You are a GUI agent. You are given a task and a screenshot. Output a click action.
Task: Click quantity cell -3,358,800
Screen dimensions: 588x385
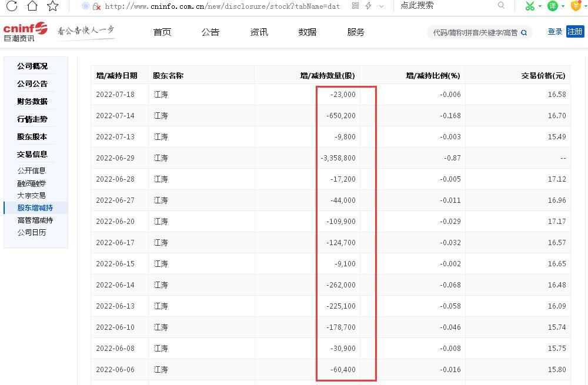[338, 158]
